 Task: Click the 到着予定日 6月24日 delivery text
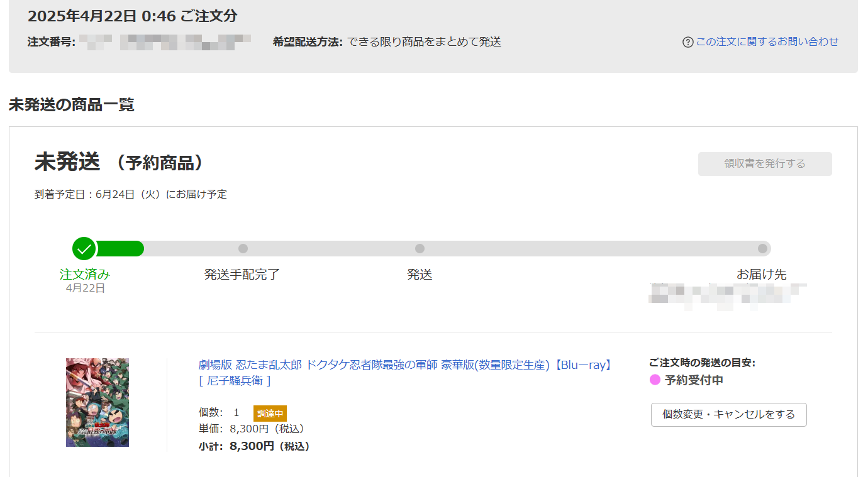coord(131,195)
